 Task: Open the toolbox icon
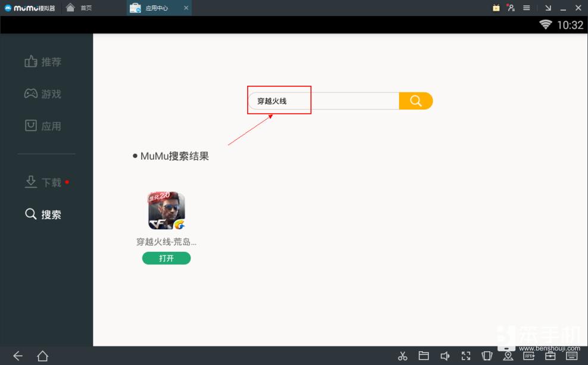[550, 355]
